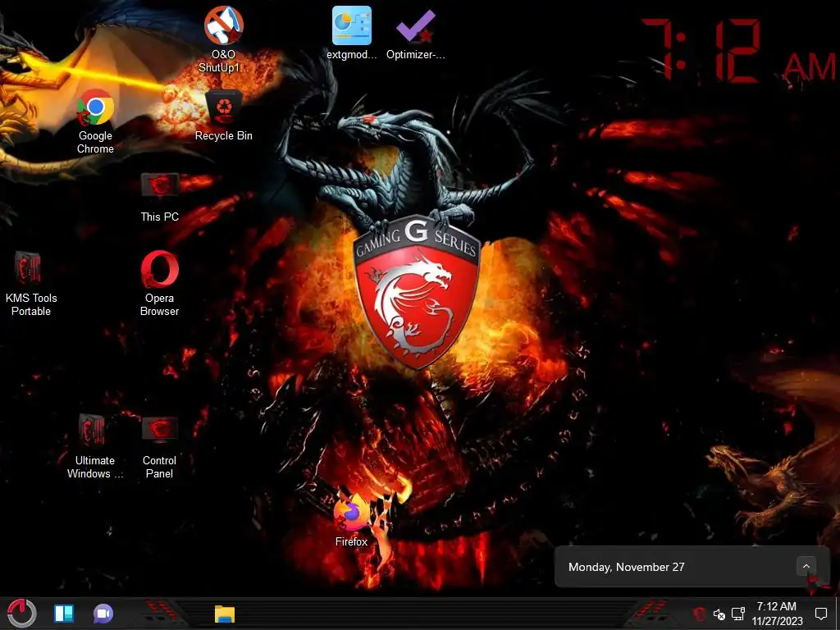Image resolution: width=840 pixels, height=630 pixels.
Task: Open the Widgets taskbar icon
Action: pyautogui.click(x=64, y=614)
